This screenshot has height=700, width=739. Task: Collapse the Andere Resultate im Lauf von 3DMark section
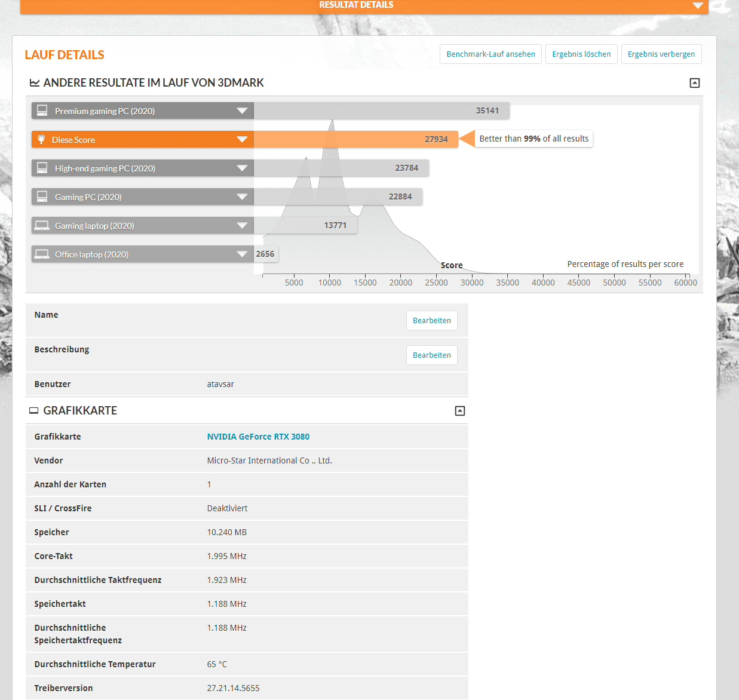695,83
